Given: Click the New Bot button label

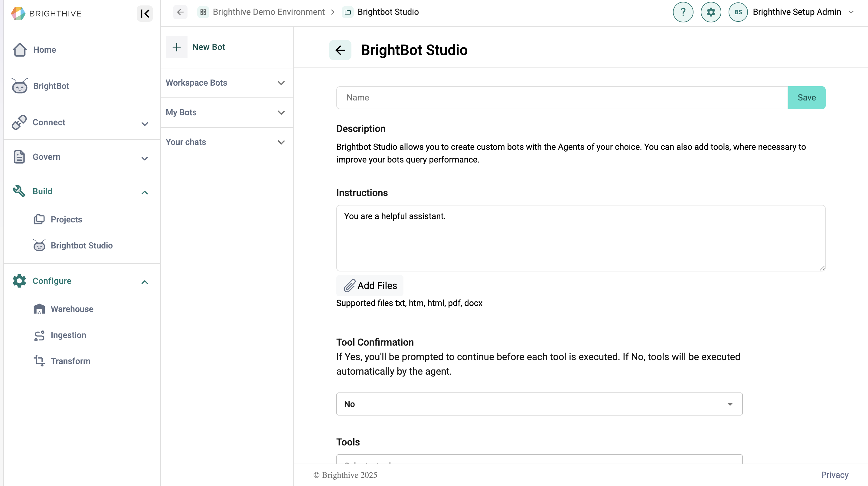Looking at the screenshot, I should click(x=209, y=47).
